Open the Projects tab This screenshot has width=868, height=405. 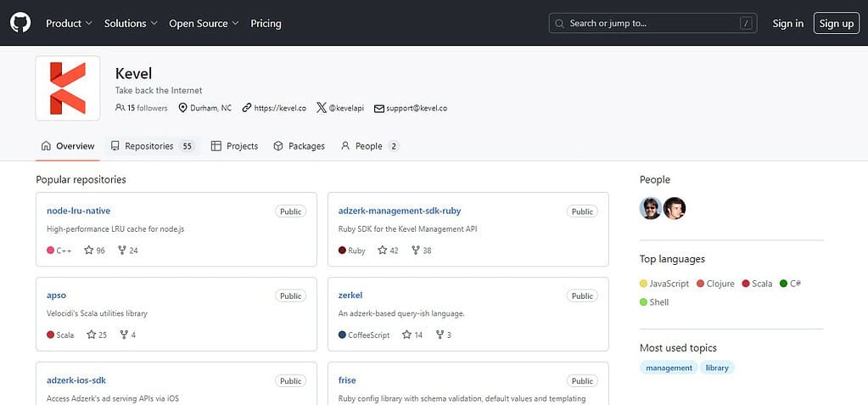coord(234,146)
